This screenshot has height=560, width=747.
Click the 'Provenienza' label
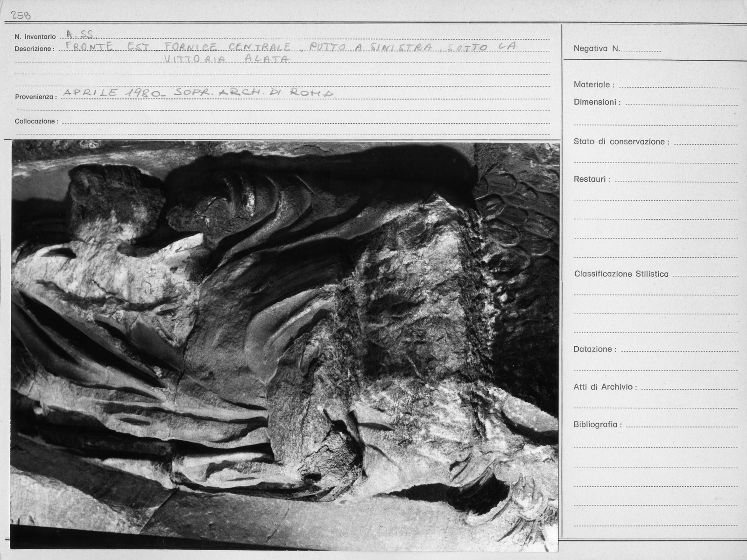(x=35, y=97)
